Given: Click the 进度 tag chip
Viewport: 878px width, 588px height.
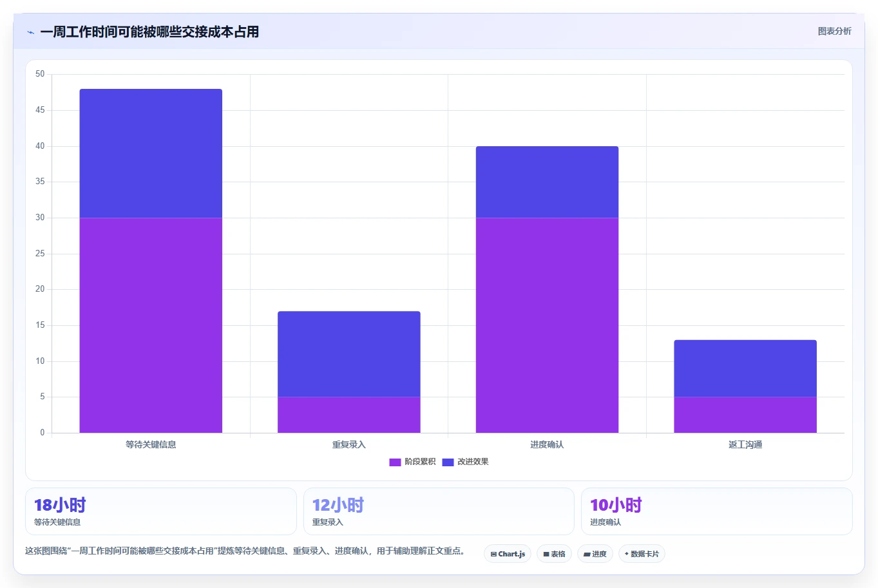Looking at the screenshot, I should (595, 554).
